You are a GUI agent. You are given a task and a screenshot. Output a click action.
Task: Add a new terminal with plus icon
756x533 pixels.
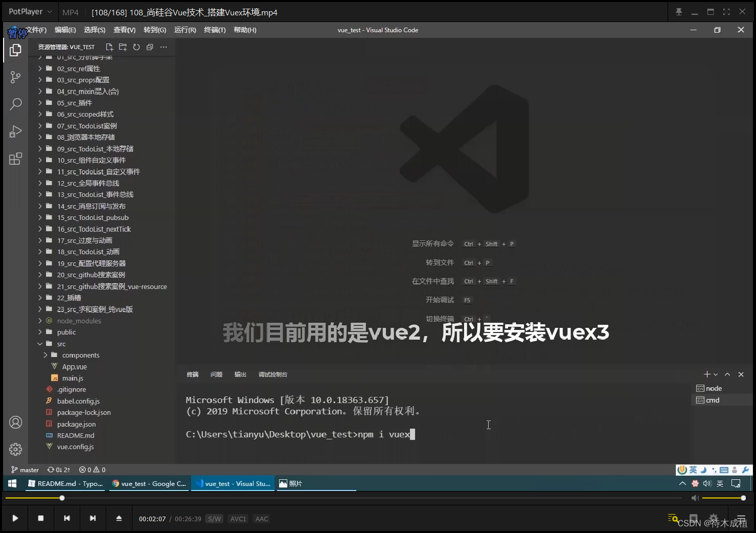[x=707, y=374]
